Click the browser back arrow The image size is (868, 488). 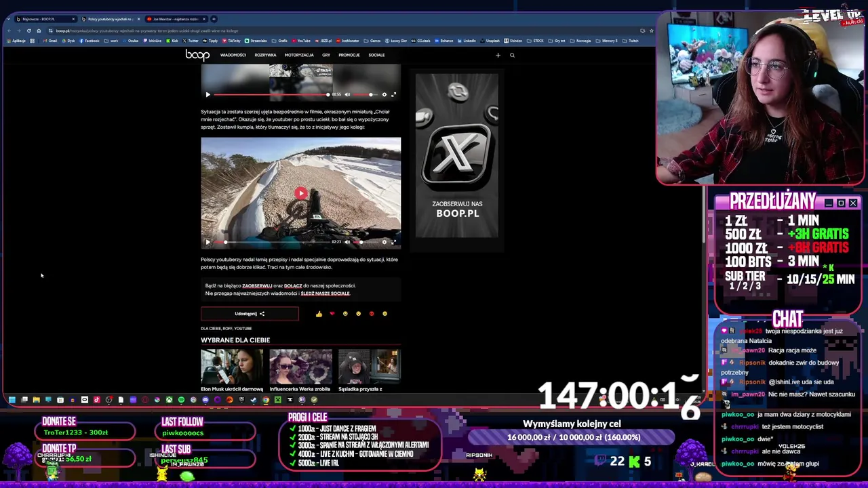coord(9,30)
